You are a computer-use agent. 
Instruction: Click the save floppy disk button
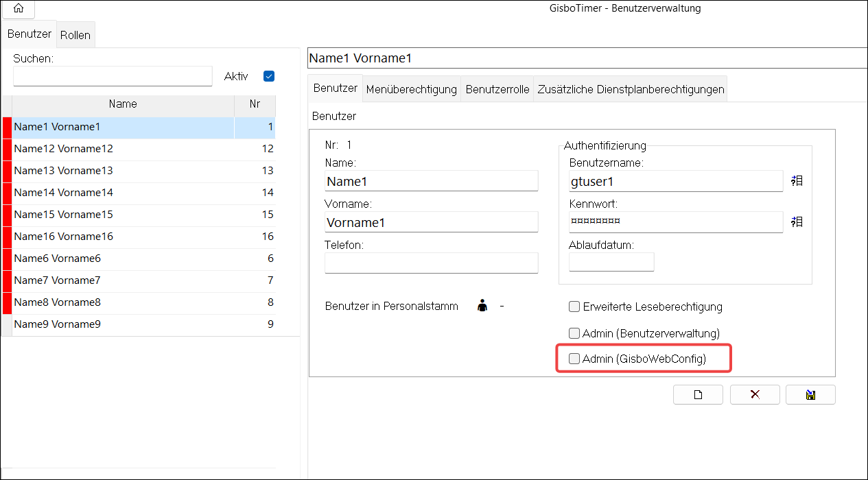pyautogui.click(x=811, y=394)
